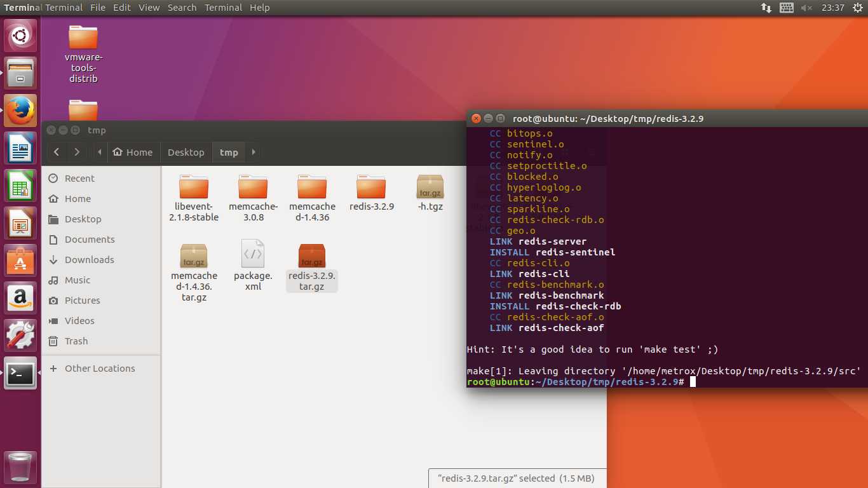The width and height of the screenshot is (868, 488).
Task: Click the clock showing 23:37
Action: click(832, 8)
